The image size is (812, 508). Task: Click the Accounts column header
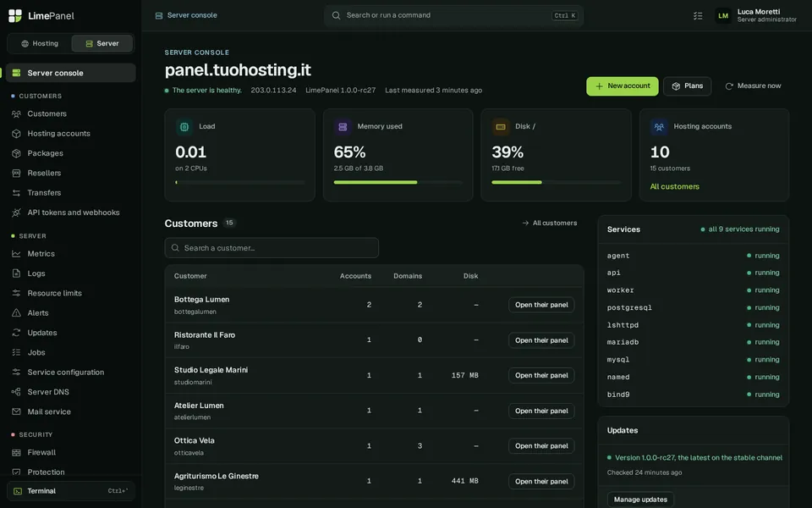[355, 276]
